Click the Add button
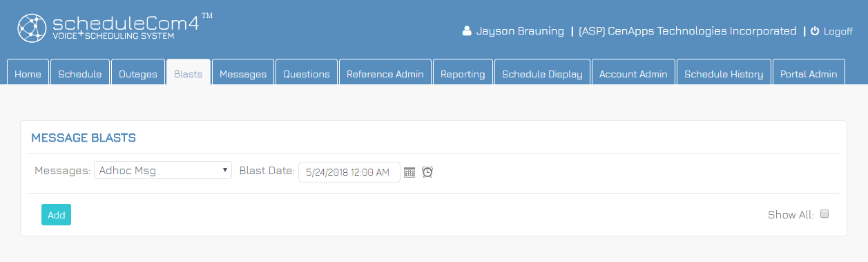Image resolution: width=868 pixels, height=262 pixels. tap(56, 215)
